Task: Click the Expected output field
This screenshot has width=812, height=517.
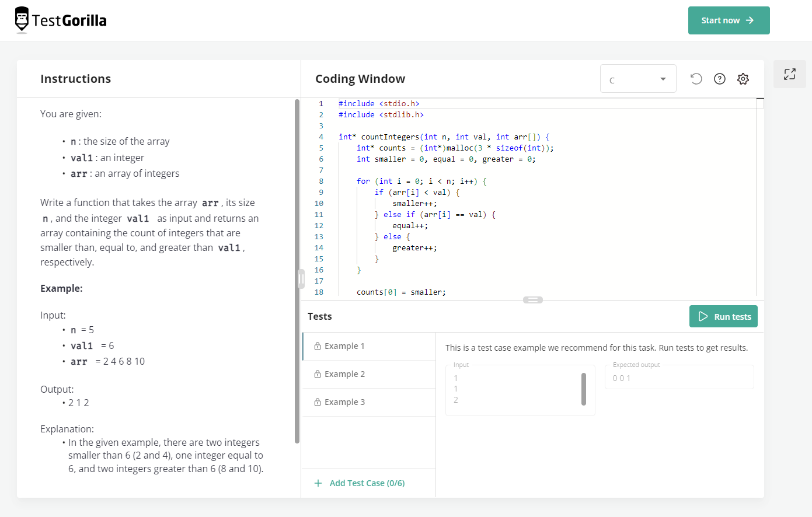Action: click(679, 377)
